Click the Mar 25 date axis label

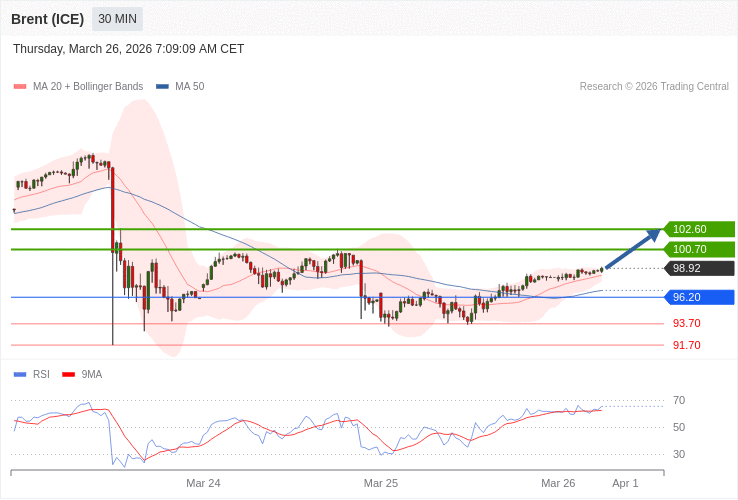[x=381, y=483]
